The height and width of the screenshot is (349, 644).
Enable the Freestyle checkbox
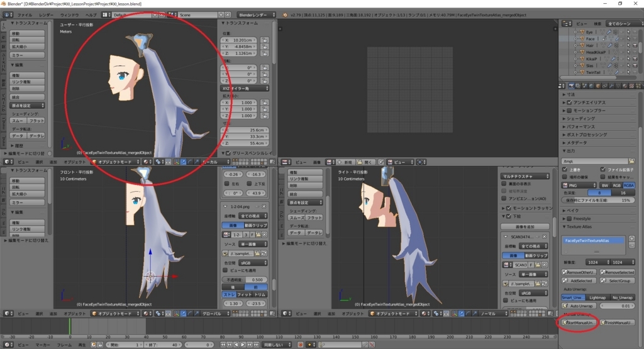pyautogui.click(x=569, y=218)
